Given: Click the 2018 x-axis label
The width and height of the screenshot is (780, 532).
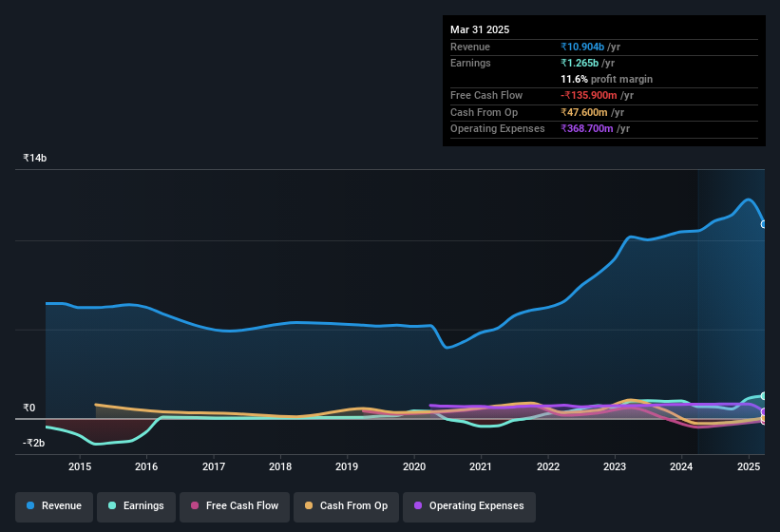Looking at the screenshot, I should tap(280, 466).
